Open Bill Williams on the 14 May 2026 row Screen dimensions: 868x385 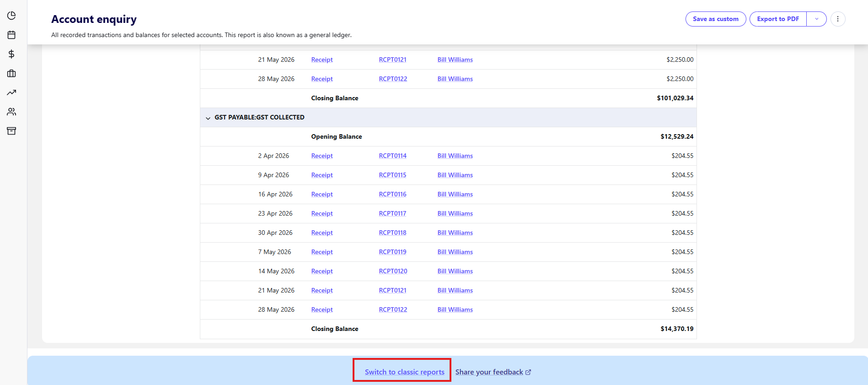[455, 271]
